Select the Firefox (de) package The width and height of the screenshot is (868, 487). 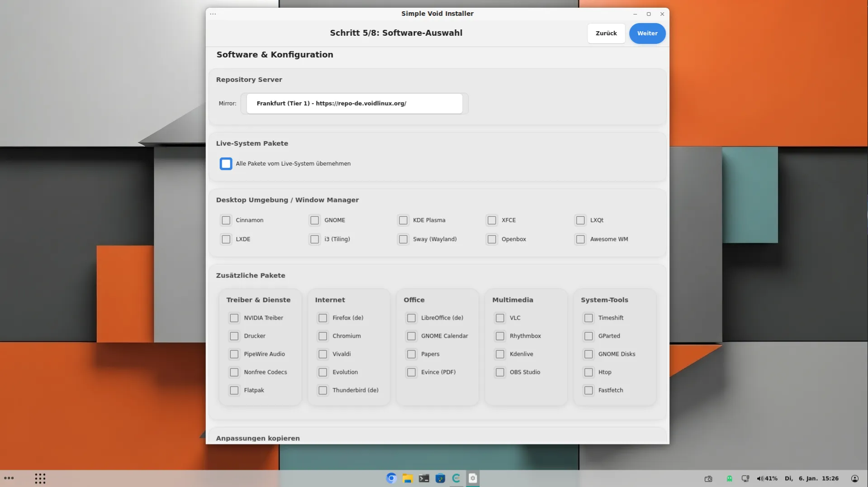(x=323, y=318)
